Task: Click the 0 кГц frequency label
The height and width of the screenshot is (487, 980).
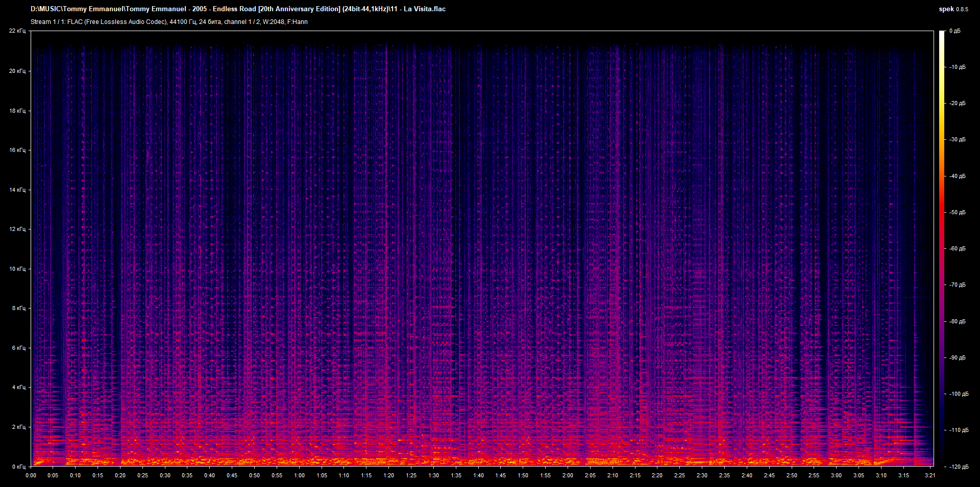Action: (x=18, y=467)
